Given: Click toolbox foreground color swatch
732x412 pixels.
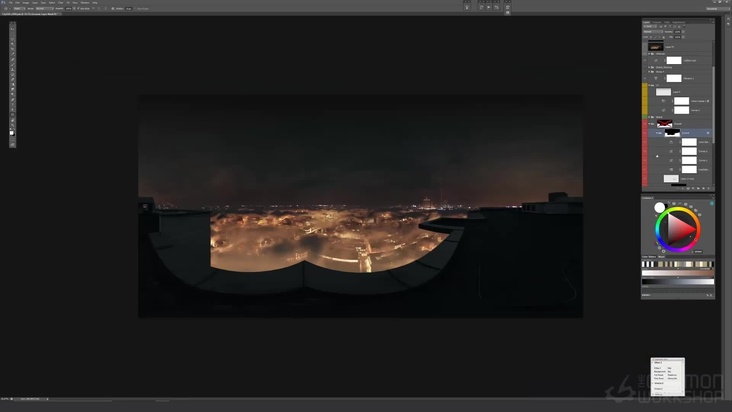Looking at the screenshot, I should pos(12,133).
